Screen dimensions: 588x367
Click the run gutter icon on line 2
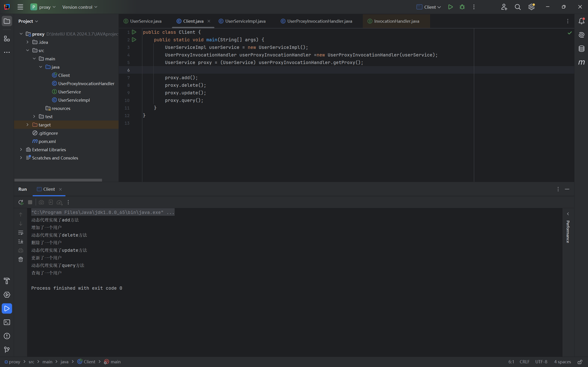[x=134, y=40]
